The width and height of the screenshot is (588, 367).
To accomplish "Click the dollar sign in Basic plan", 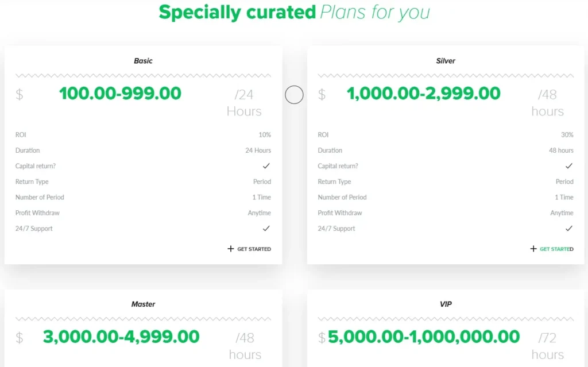I will pos(20,95).
